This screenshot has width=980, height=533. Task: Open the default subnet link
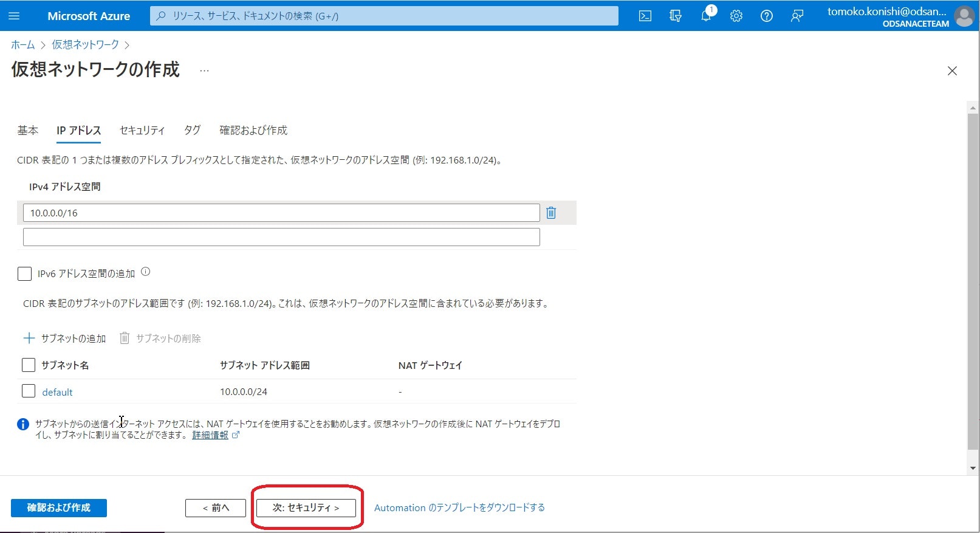point(57,392)
